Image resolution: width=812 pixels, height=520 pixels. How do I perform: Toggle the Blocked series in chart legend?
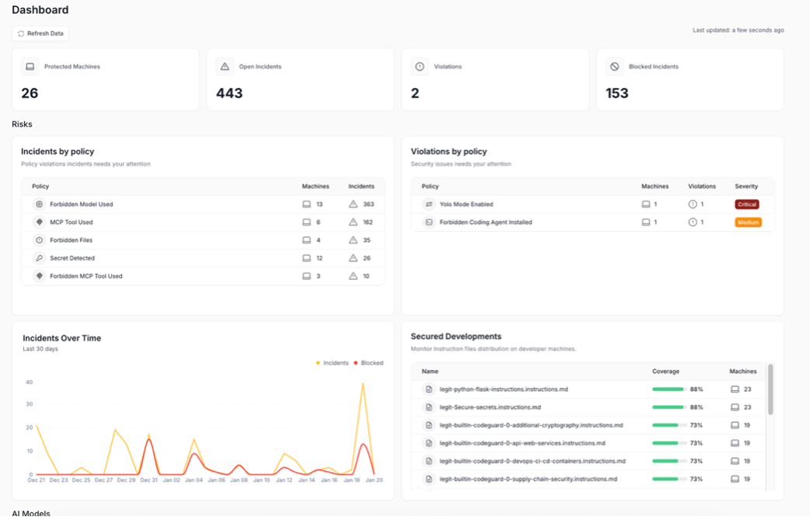coord(368,363)
